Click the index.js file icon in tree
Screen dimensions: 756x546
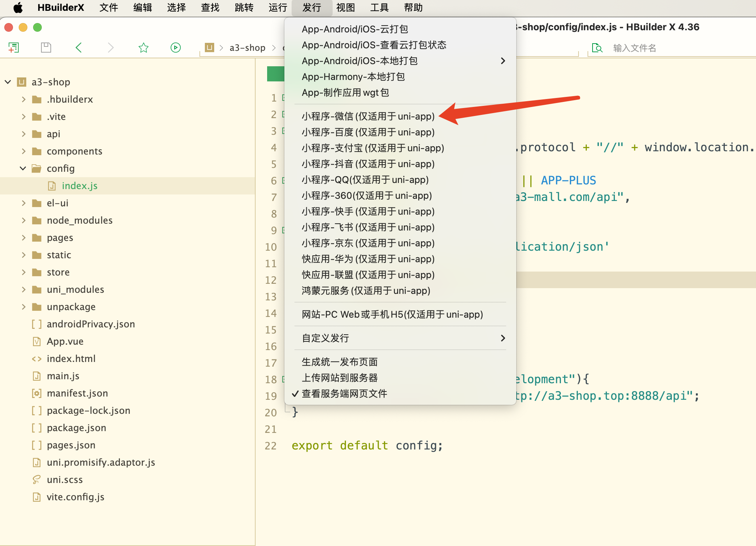[52, 186]
